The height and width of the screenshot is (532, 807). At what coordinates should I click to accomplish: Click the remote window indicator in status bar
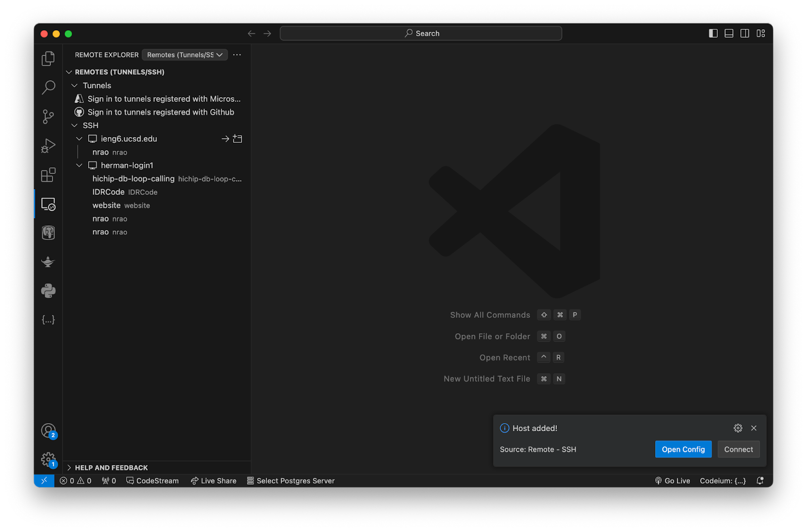point(44,481)
